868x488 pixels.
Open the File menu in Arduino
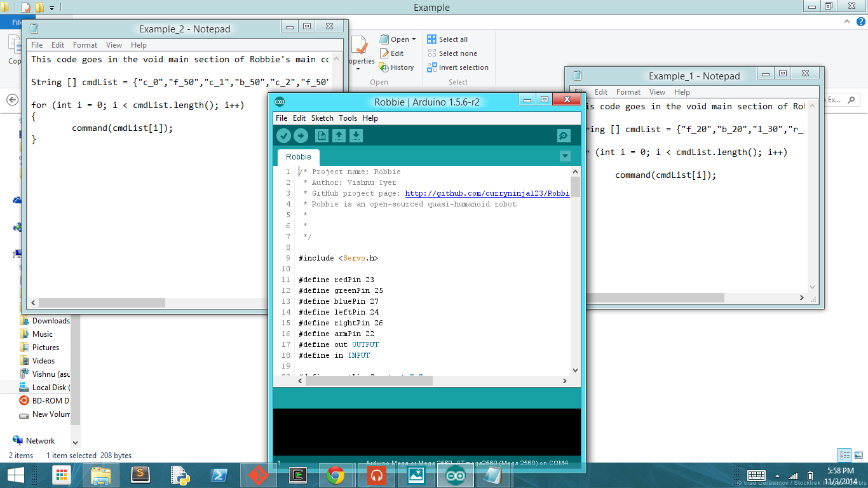click(281, 118)
